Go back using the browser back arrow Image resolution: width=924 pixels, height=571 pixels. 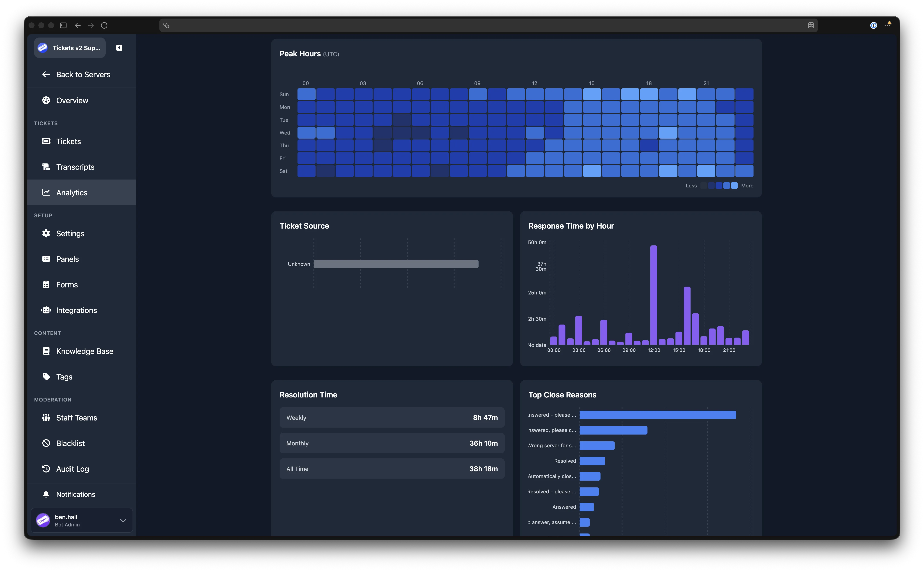point(78,25)
